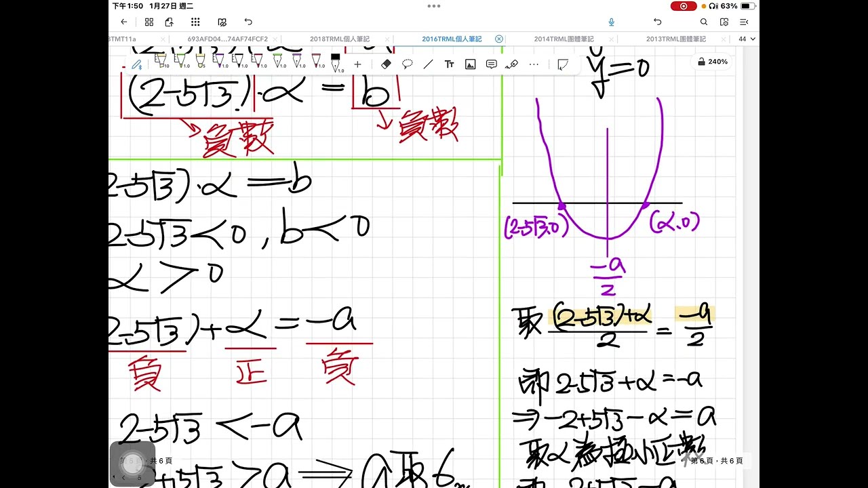Open the nine-dot apps grid icon
Screen dimensions: 868x488
[195, 22]
